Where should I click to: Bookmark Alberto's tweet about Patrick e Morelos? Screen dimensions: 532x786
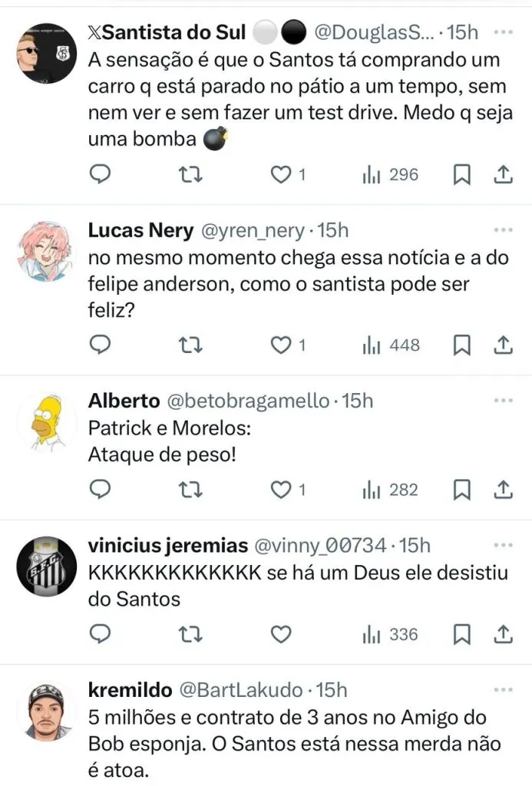pos(461,489)
